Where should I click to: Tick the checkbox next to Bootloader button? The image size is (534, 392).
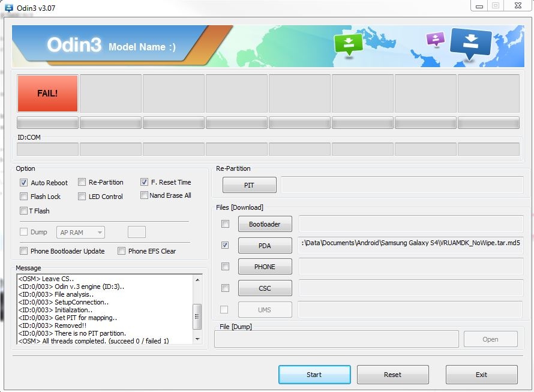coord(225,224)
